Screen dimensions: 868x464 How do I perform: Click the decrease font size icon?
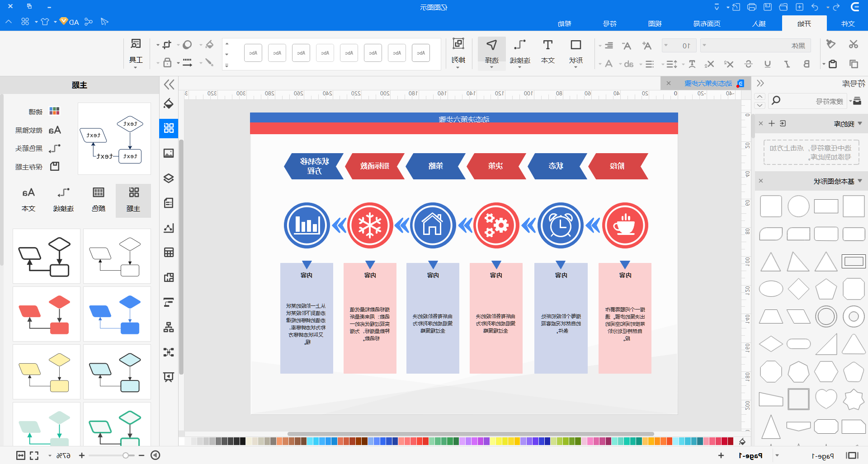click(x=627, y=46)
